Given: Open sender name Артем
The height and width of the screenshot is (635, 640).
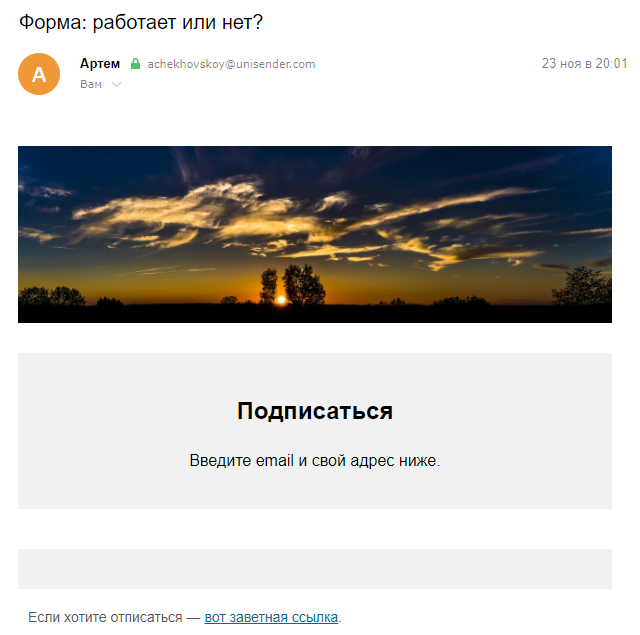Looking at the screenshot, I should [x=100, y=64].
